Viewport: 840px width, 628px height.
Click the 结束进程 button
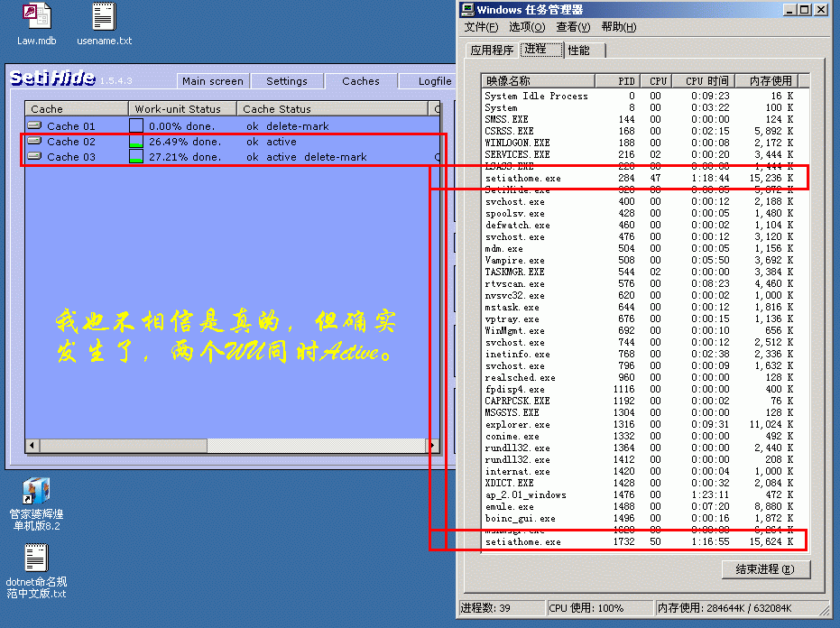point(765,569)
